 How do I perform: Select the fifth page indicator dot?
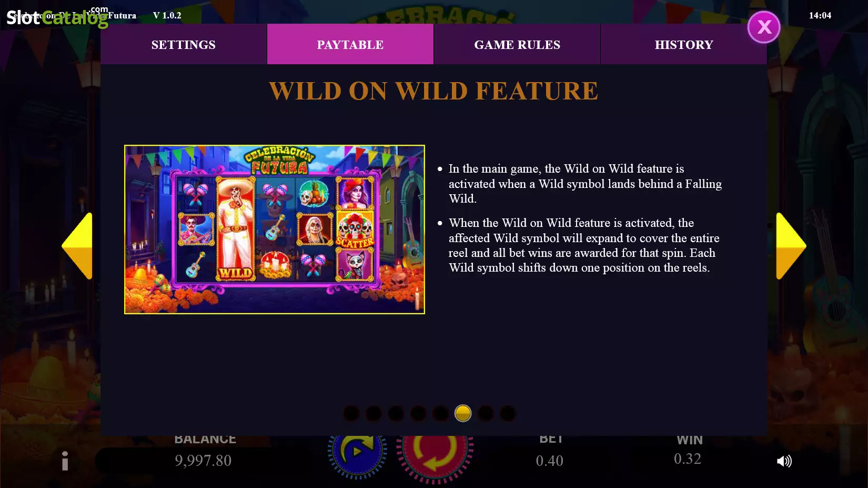[x=441, y=413]
